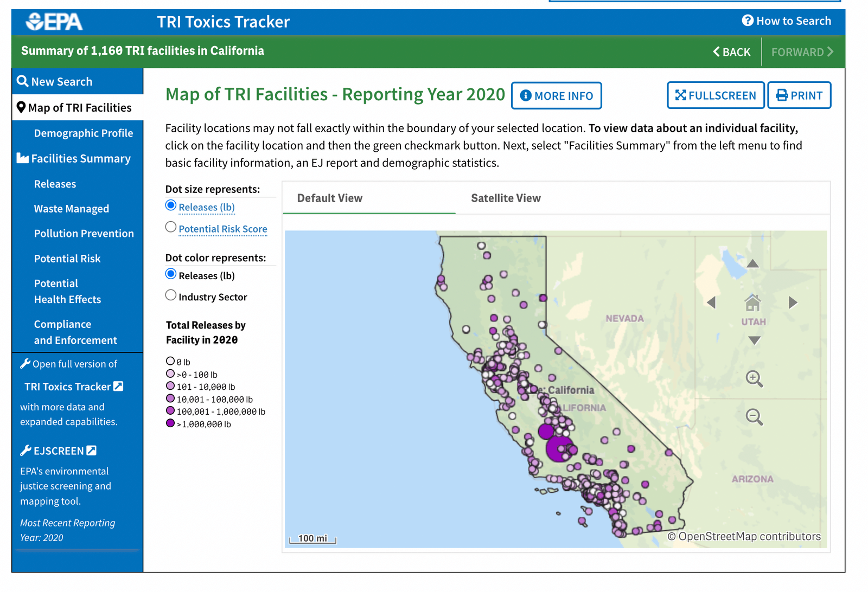This screenshot has width=868, height=592.
Task: Switch to Satellite View
Action: tap(505, 198)
